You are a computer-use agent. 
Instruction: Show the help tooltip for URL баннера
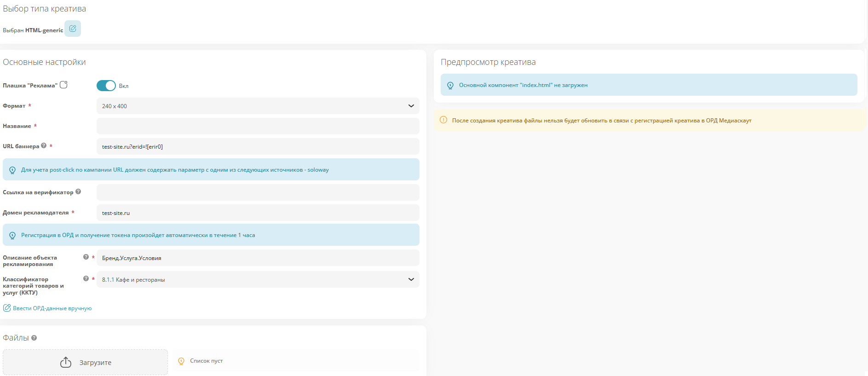44,145
